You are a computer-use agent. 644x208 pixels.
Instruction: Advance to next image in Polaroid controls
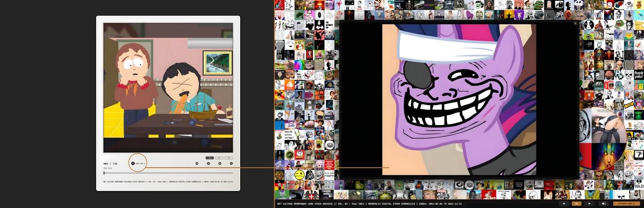(231, 163)
